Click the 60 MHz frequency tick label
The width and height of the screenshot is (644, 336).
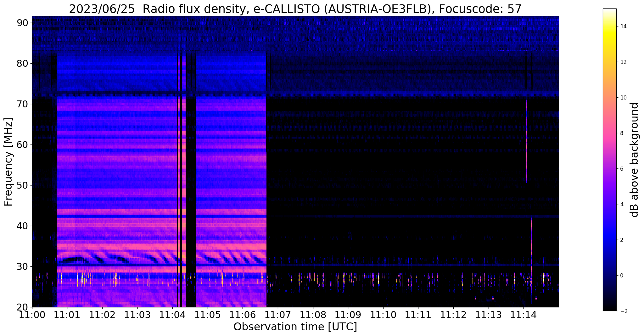click(23, 145)
